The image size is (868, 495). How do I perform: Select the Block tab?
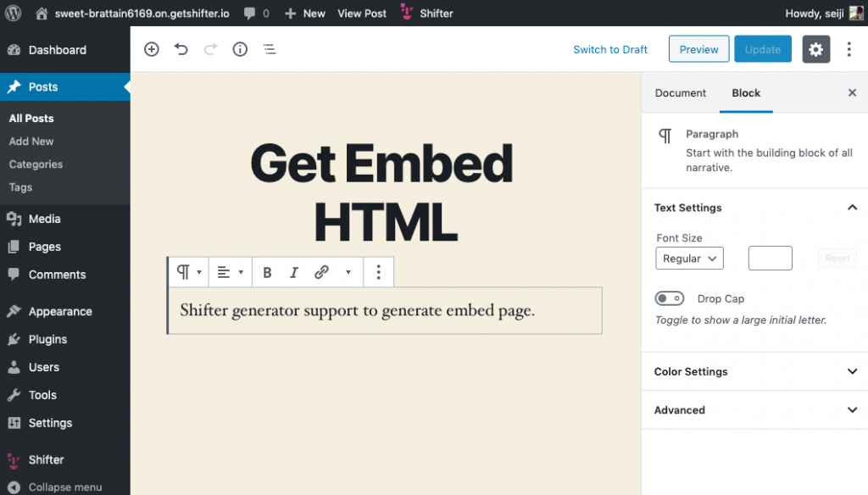click(746, 93)
